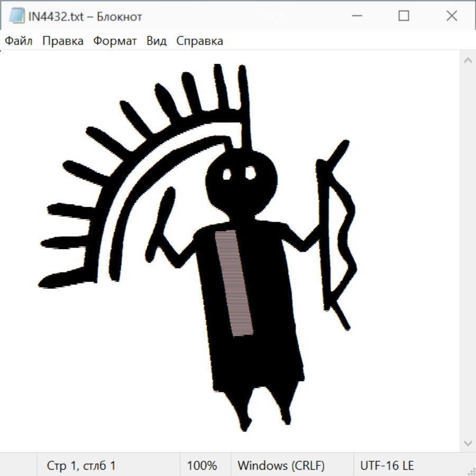
Task: Click the striped rectangle on the figure's body
Action: 234,283
